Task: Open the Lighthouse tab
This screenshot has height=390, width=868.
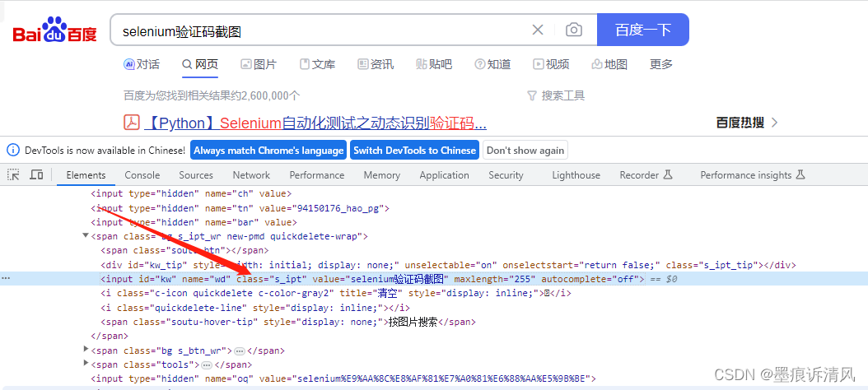Action: click(576, 174)
